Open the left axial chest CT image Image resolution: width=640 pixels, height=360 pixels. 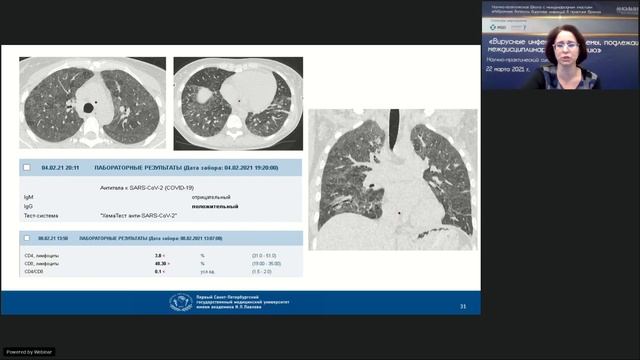coord(93,103)
